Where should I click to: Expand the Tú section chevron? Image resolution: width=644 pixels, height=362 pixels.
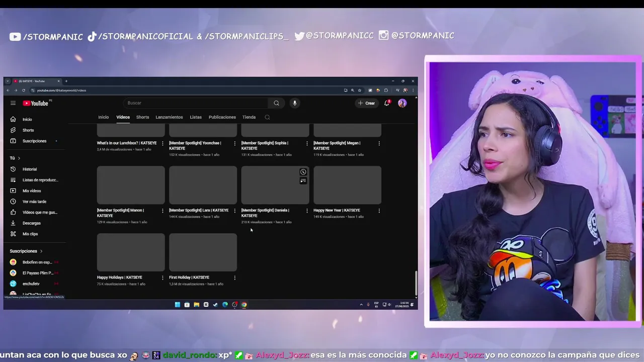coord(19,158)
